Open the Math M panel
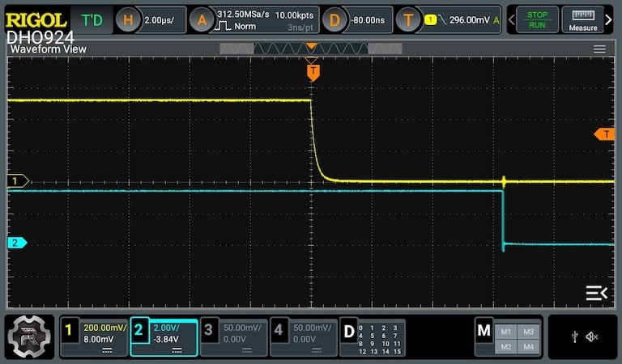The image size is (622, 364). pyautogui.click(x=484, y=330)
